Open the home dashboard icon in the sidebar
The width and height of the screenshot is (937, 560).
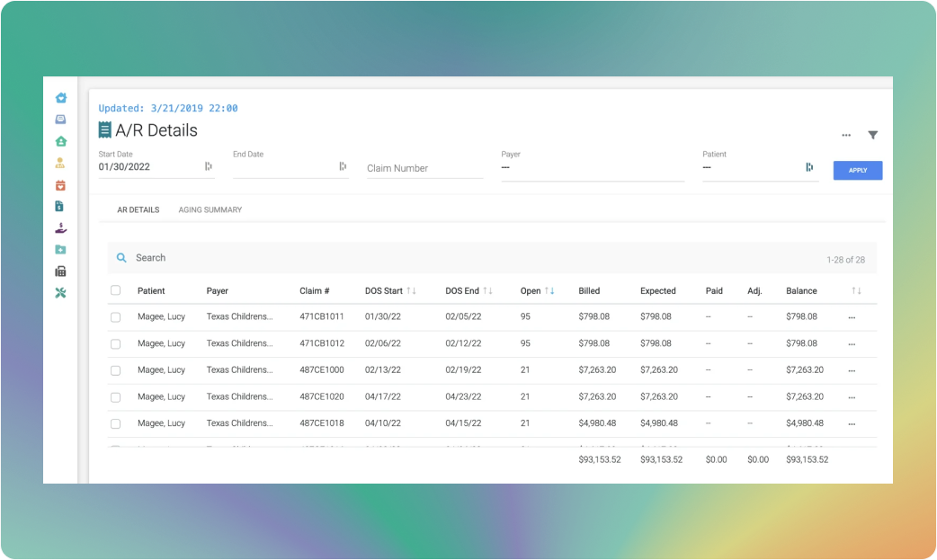[60, 97]
